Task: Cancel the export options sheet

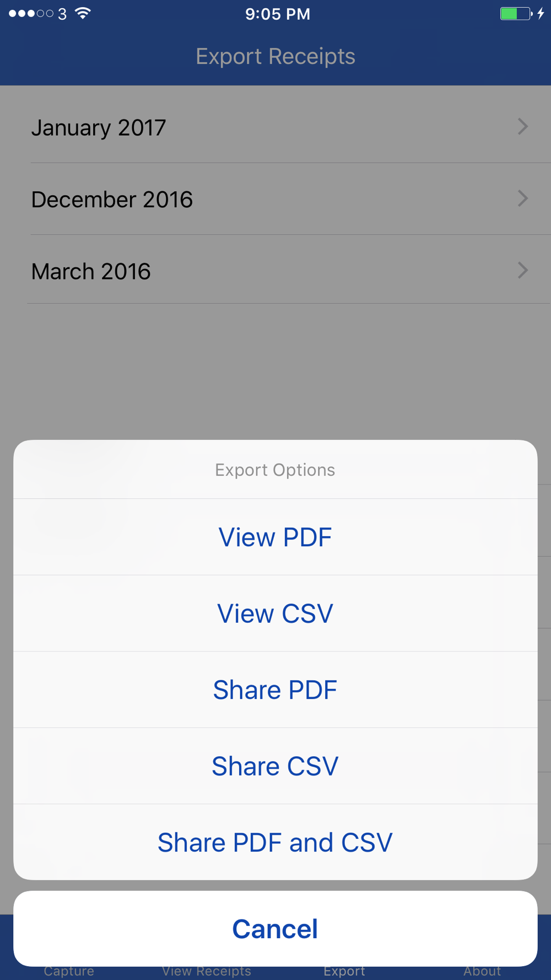Action: pos(275,929)
